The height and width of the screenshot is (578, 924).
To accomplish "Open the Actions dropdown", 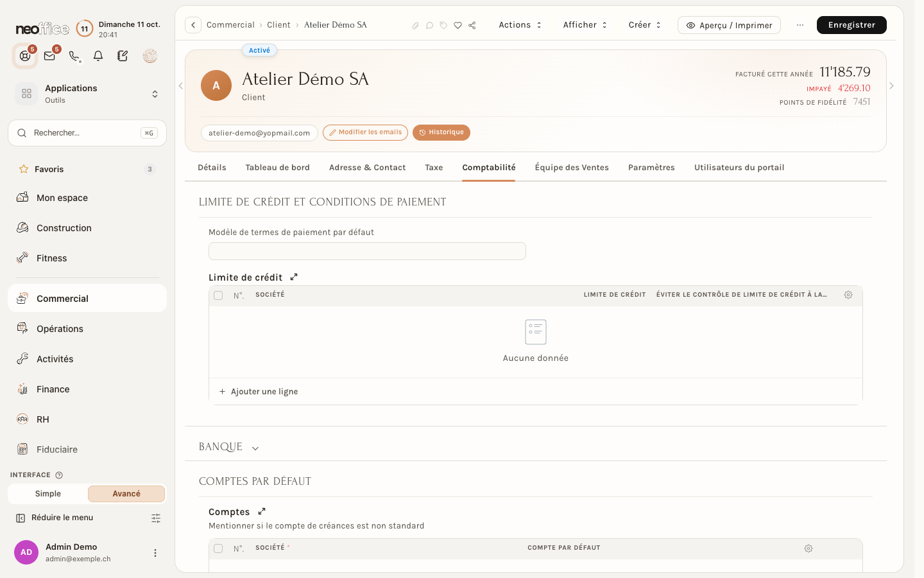I will (x=520, y=25).
